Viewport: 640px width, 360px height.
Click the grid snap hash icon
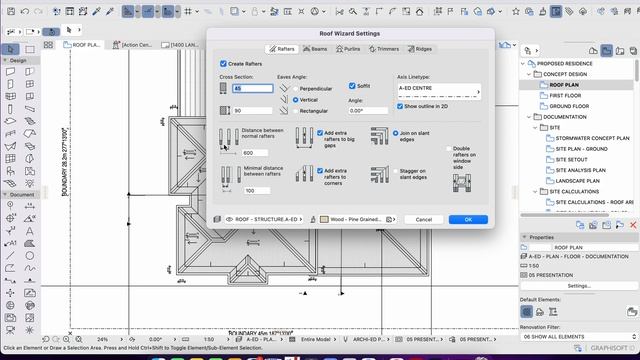(x=188, y=11)
